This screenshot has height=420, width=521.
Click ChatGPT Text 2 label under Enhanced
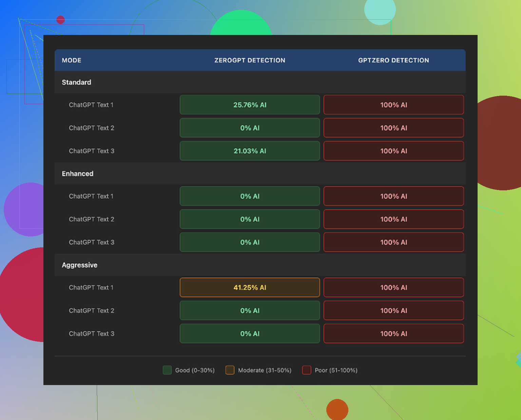pyautogui.click(x=91, y=219)
